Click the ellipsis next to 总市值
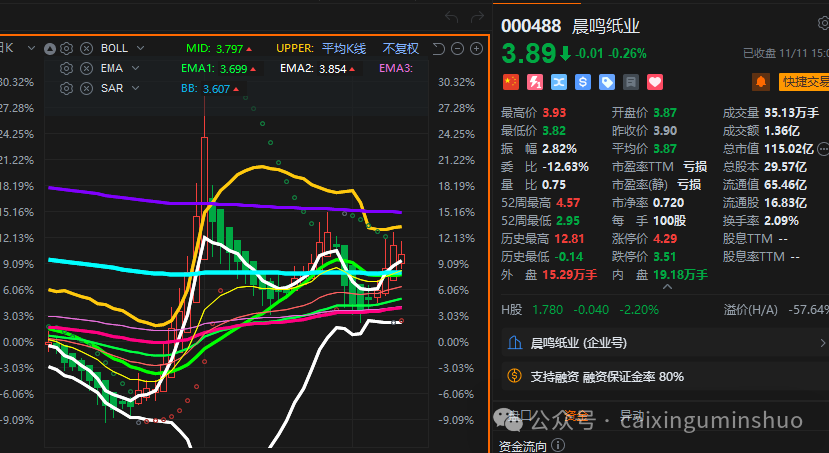The width and height of the screenshot is (829, 453). pos(823,149)
